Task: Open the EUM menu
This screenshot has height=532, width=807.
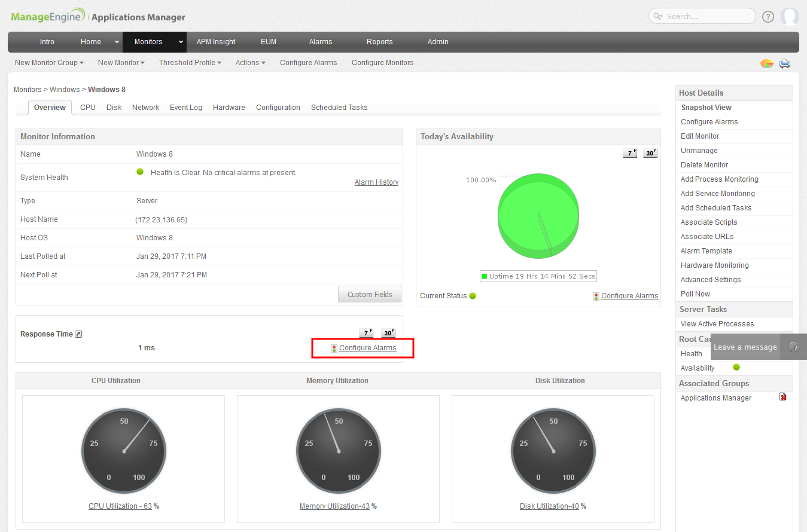Action: click(269, 42)
